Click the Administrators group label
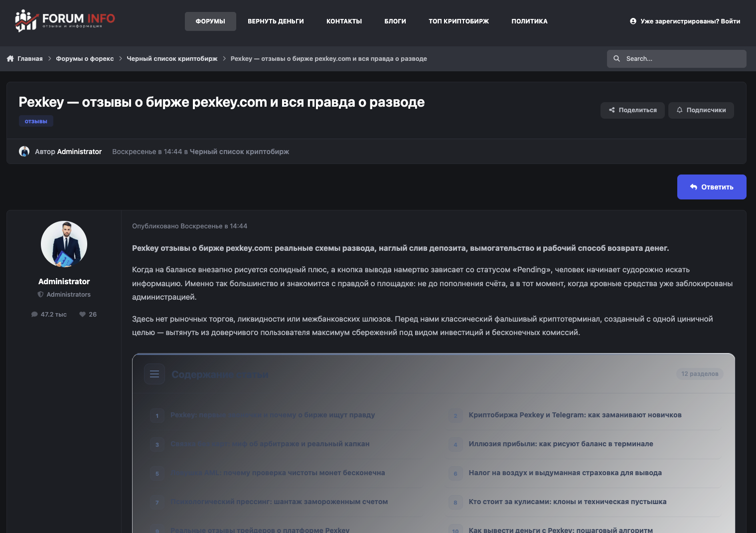This screenshot has width=756, height=533. [69, 295]
